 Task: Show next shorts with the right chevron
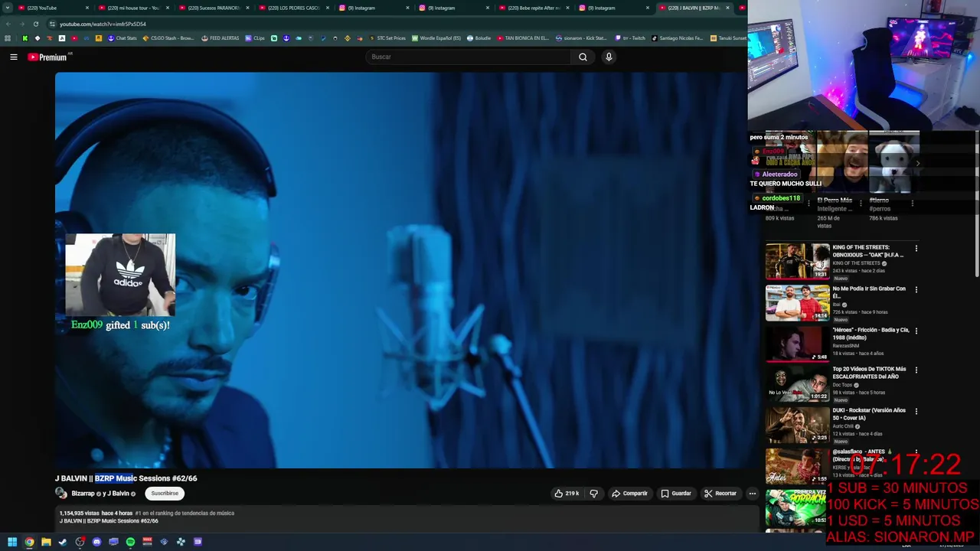point(917,163)
